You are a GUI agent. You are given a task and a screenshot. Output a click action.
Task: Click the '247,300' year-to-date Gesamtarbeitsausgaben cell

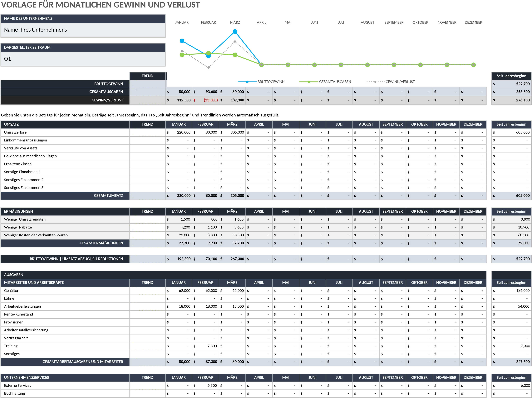(511, 362)
